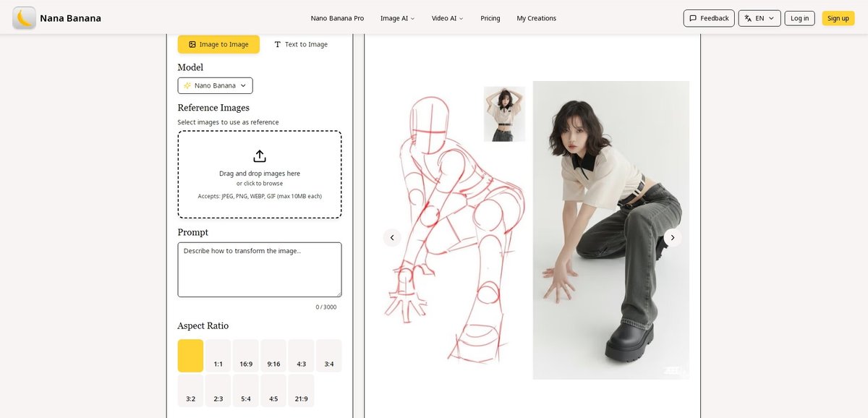The height and width of the screenshot is (418, 868).
Task: Expand the Video AI menu
Action: 447,18
